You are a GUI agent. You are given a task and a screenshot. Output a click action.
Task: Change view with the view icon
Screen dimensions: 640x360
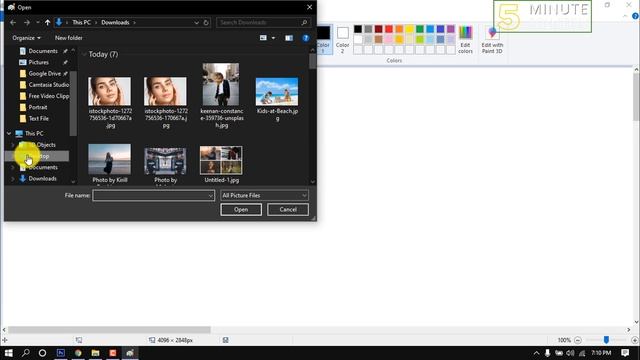point(263,38)
